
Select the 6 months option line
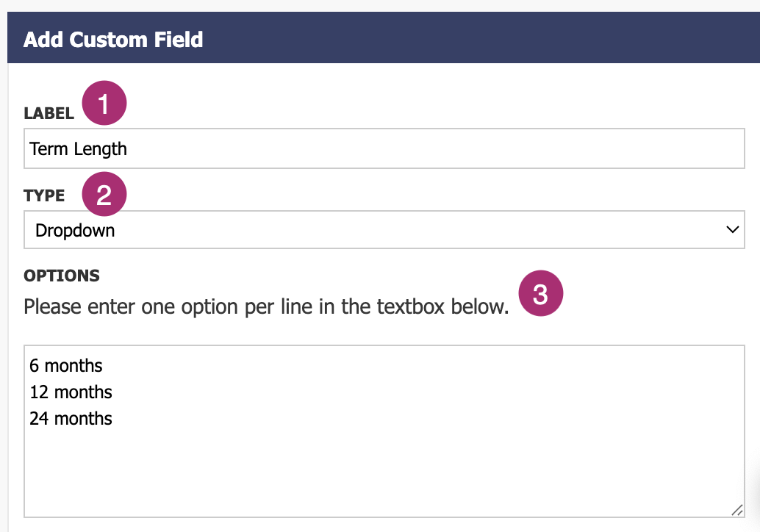(65, 365)
